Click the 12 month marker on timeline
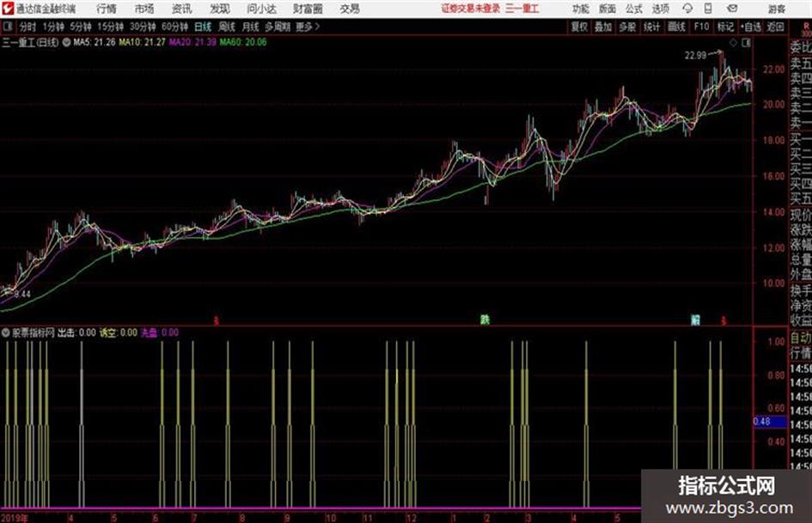This screenshot has height=523, width=812. (x=412, y=518)
